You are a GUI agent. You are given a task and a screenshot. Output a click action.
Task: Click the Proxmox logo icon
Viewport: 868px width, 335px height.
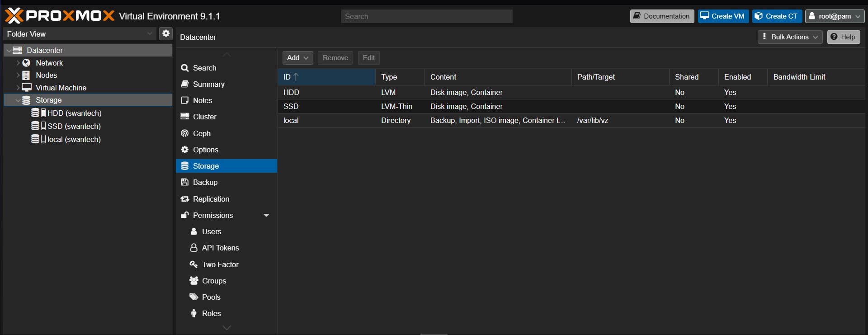pos(14,16)
